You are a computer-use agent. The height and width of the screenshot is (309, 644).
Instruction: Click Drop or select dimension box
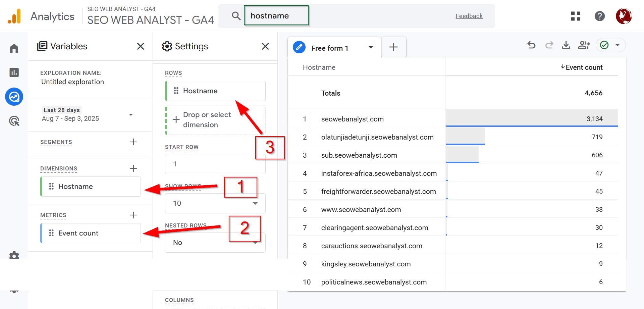point(215,120)
